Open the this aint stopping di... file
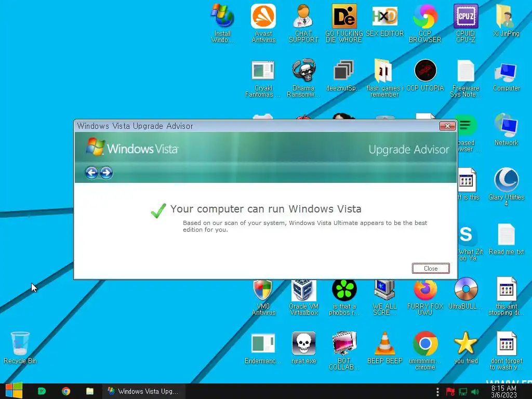Screen dimensions: 532x399 point(506,296)
